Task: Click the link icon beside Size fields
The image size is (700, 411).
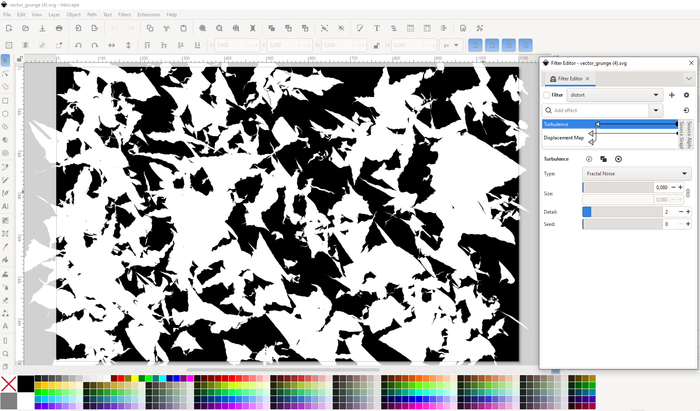Action: [x=688, y=193]
